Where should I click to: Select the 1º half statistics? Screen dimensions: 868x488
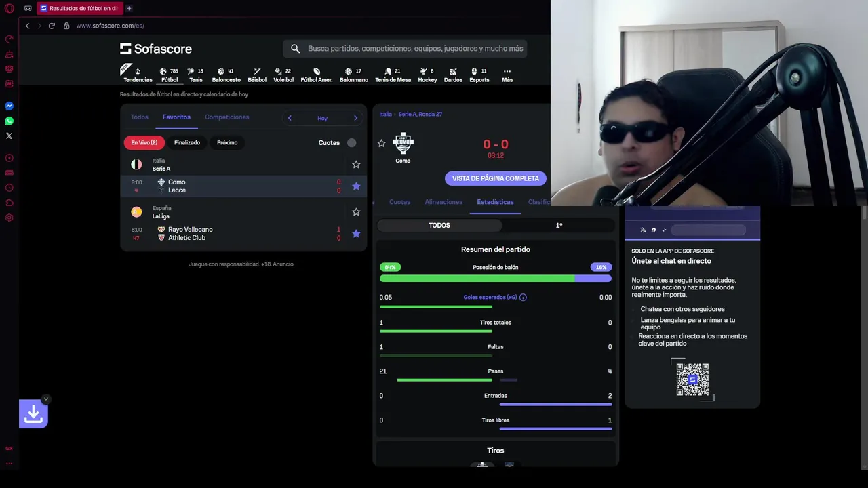559,225
